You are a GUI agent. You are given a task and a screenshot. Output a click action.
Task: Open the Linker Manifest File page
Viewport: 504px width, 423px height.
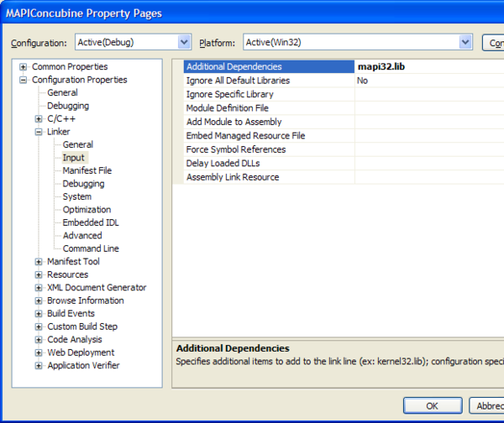tap(87, 170)
